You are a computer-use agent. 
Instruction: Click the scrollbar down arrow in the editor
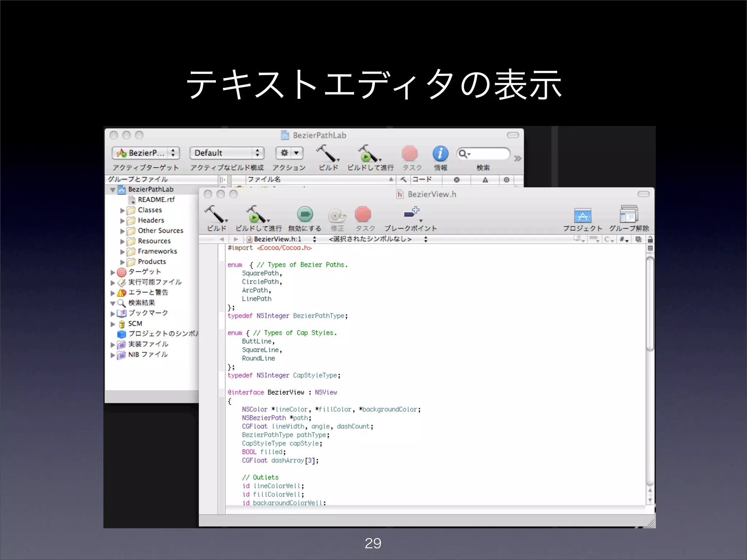click(650, 500)
